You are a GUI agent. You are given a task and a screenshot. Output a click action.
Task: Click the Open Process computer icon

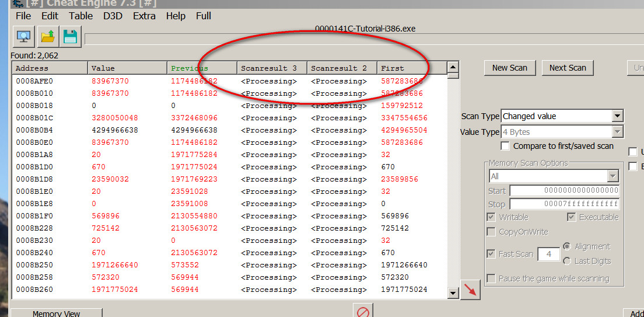point(24,37)
